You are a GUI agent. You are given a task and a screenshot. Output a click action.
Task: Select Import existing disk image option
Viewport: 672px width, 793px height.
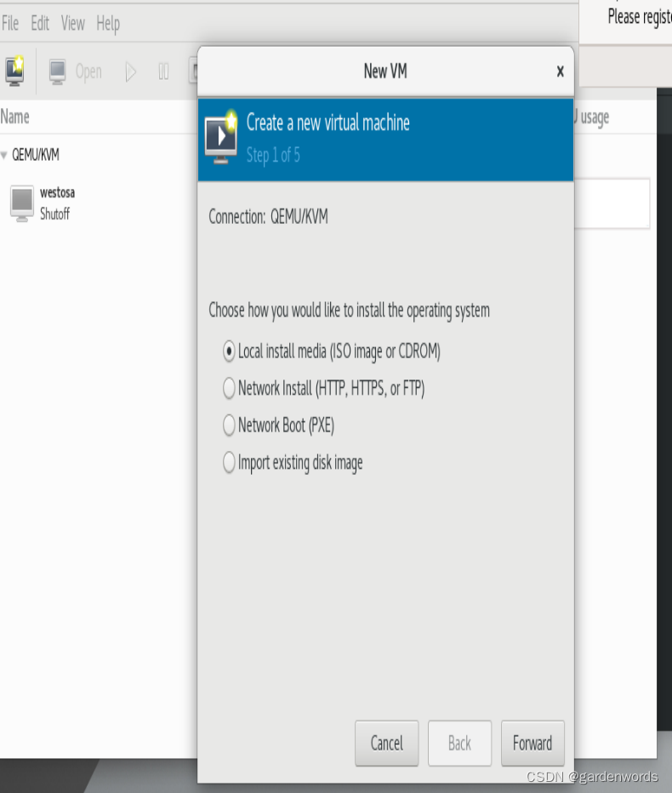pos(293,462)
